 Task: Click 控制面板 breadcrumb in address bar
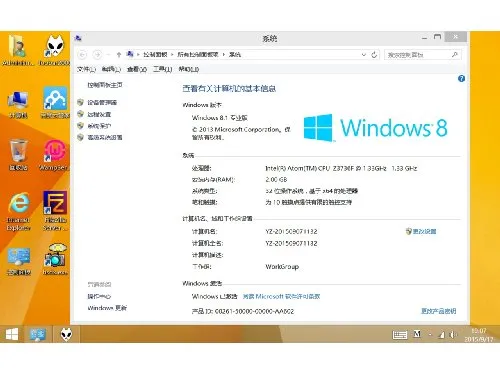(x=155, y=55)
